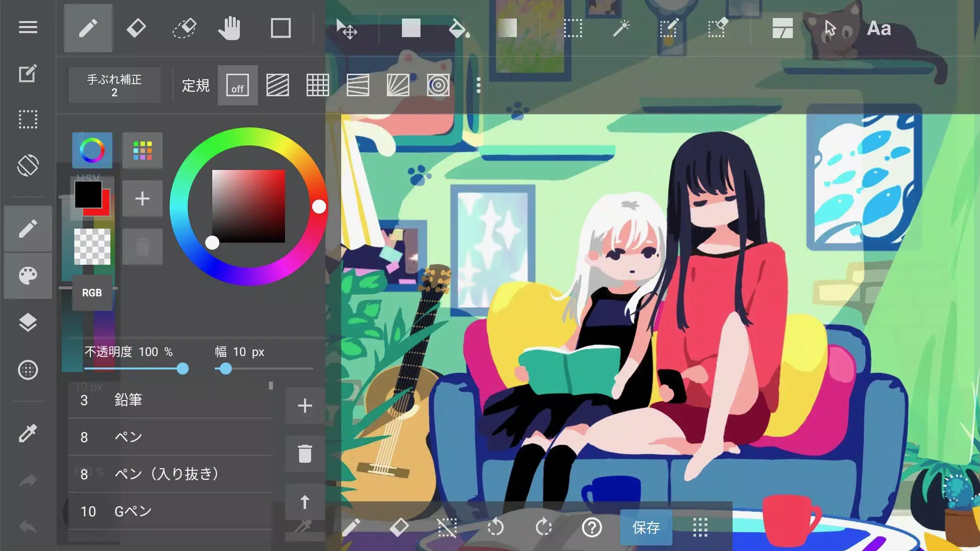This screenshot has height=551, width=980.
Task: Add a new brush with the plus button
Action: pyautogui.click(x=305, y=405)
